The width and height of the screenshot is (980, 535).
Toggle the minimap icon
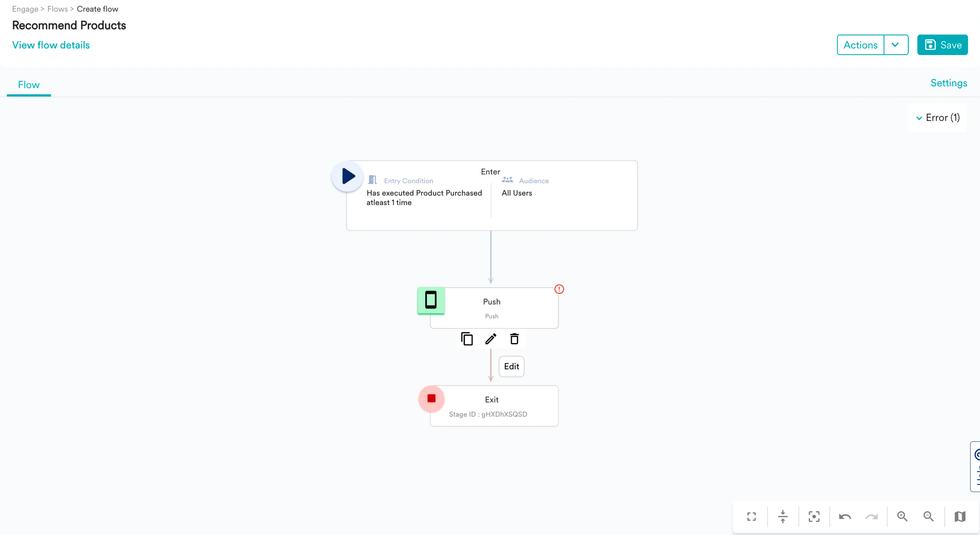click(960, 516)
